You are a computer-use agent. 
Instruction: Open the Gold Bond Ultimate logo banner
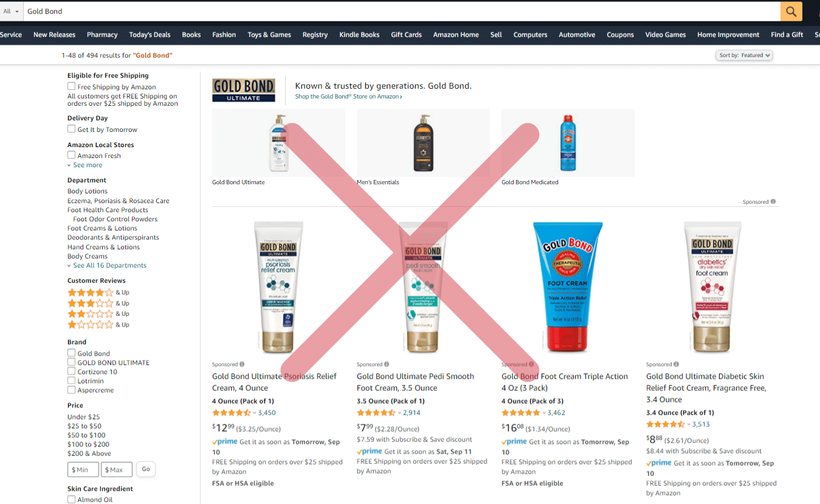tap(244, 89)
